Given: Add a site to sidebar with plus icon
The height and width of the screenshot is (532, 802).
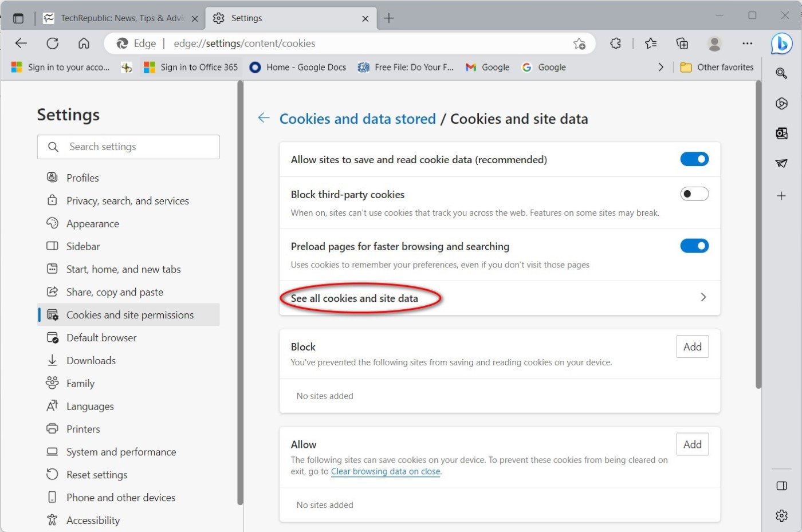Looking at the screenshot, I should tap(781, 196).
